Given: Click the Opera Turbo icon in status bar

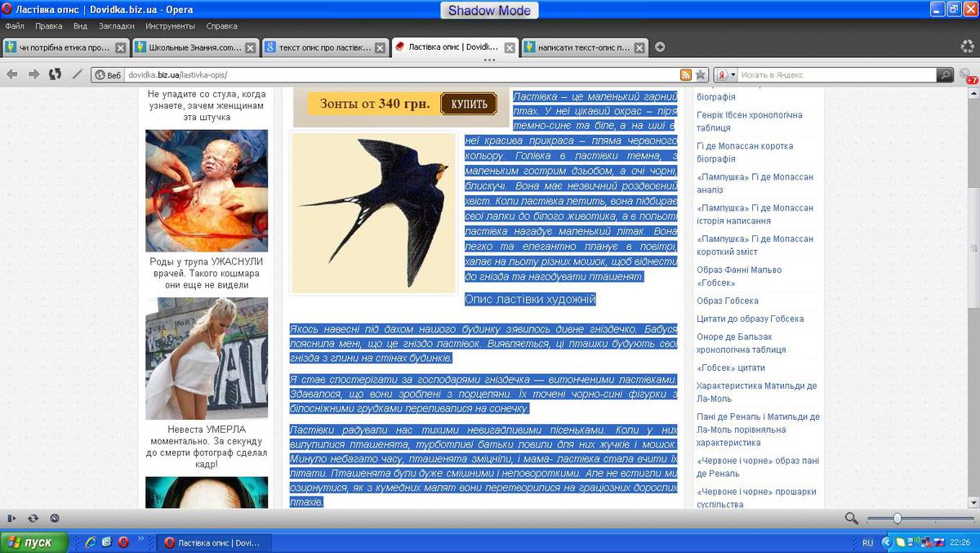Looking at the screenshot, I should point(54,518).
